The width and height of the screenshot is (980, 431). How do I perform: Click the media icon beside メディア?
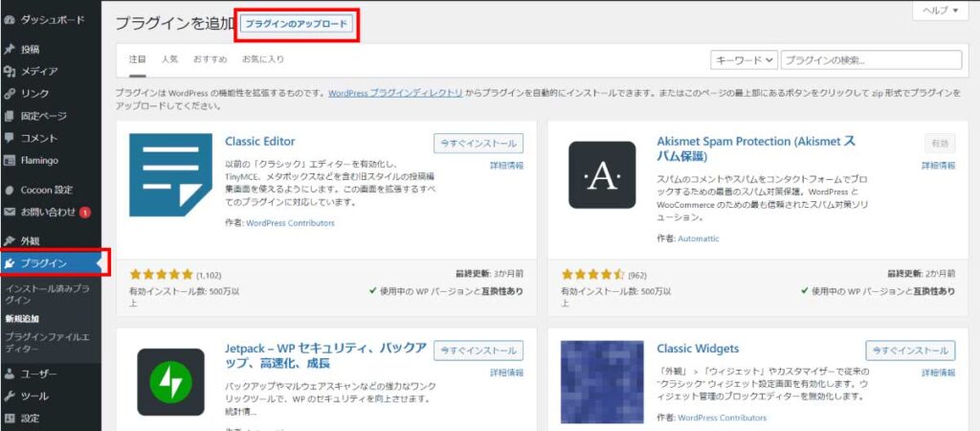pos(9,72)
